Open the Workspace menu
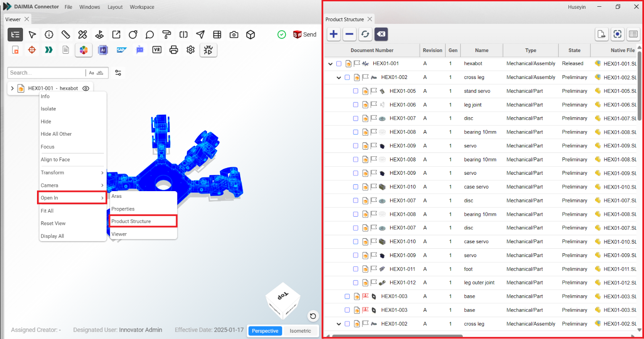644x339 pixels. click(142, 7)
